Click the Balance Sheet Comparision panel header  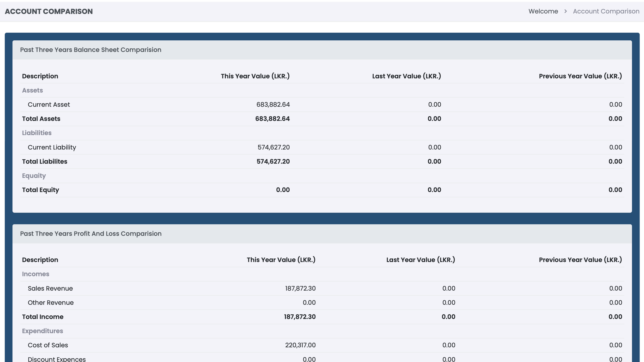pyautogui.click(x=91, y=50)
